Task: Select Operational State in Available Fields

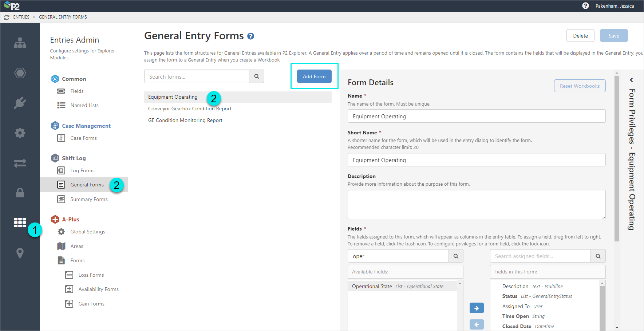Action: 372,286
